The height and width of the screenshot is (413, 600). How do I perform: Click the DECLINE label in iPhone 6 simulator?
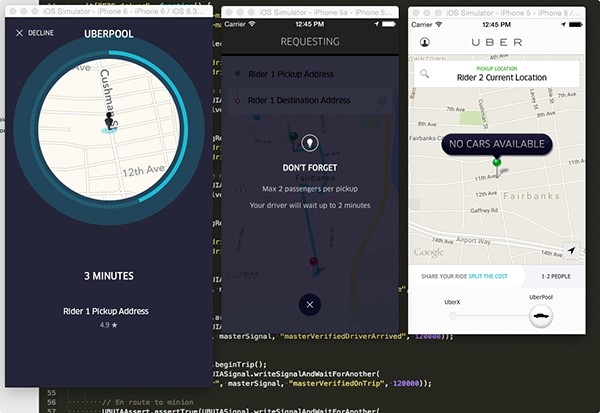[x=41, y=33]
